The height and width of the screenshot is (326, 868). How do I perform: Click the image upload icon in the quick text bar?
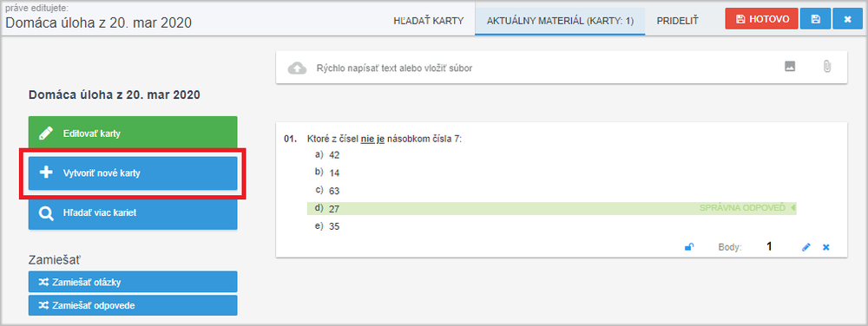tap(790, 67)
